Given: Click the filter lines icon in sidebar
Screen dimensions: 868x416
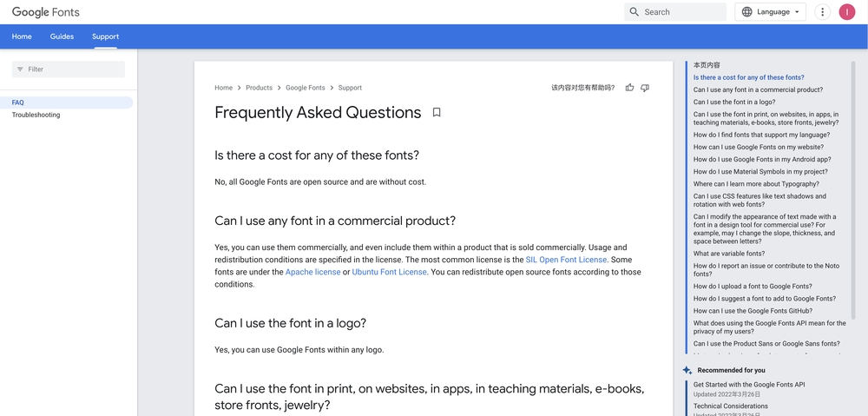Looking at the screenshot, I should [x=20, y=69].
